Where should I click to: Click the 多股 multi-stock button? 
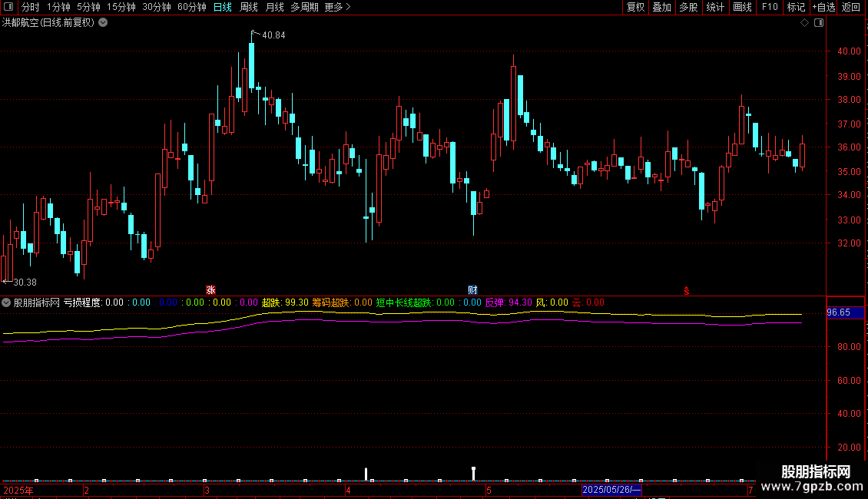688,7
